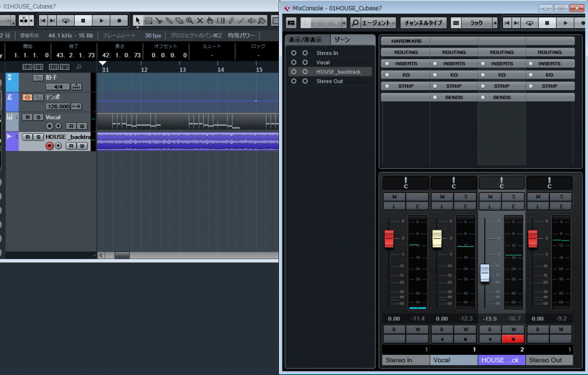The height and width of the screenshot is (375, 588).
Task: Click Record in the project window transport
Action: click(119, 21)
